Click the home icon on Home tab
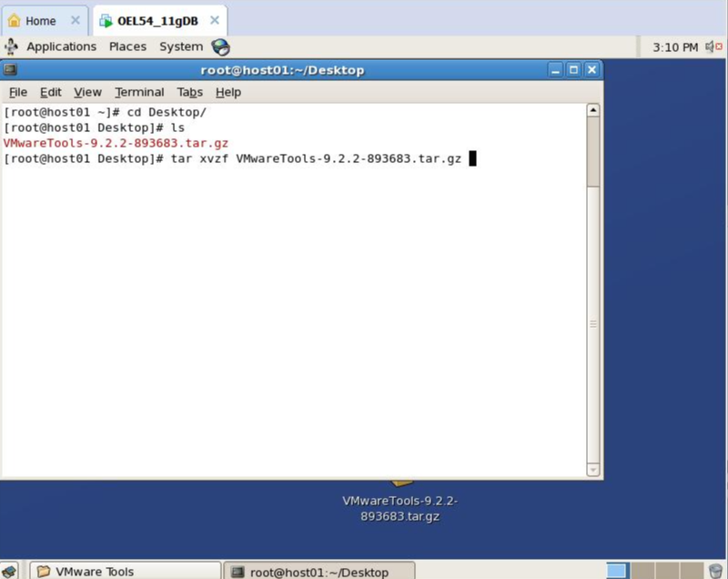728x579 pixels. pyautogui.click(x=15, y=20)
